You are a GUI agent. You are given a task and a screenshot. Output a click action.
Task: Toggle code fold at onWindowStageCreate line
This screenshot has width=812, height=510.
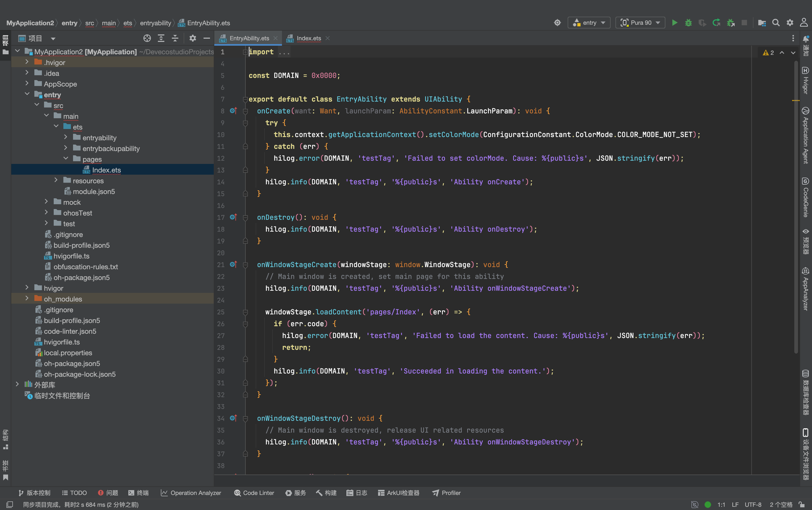click(x=245, y=265)
